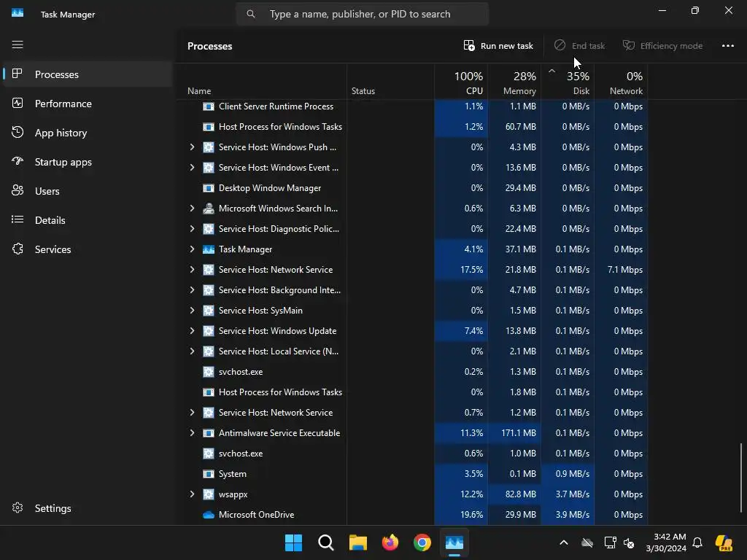Click the Client Server Runtime Process icon
This screenshot has width=747, height=560.
(208, 106)
